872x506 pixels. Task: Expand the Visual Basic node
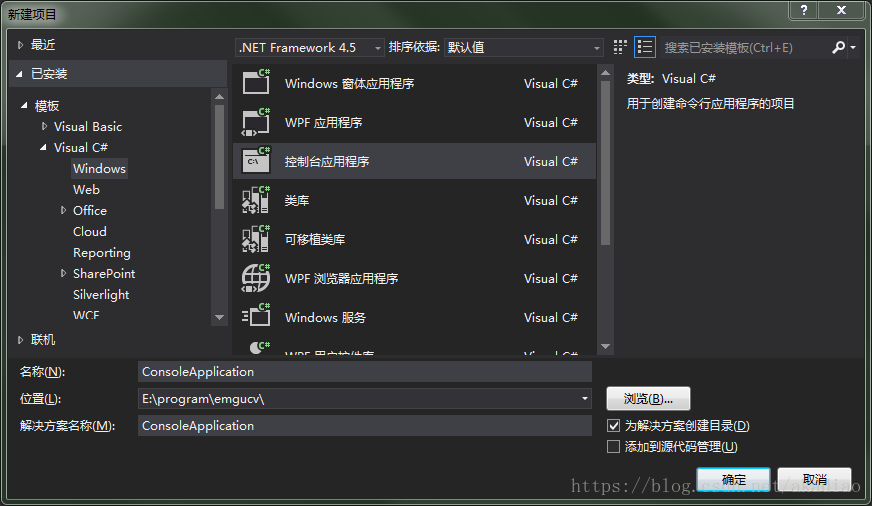click(44, 126)
